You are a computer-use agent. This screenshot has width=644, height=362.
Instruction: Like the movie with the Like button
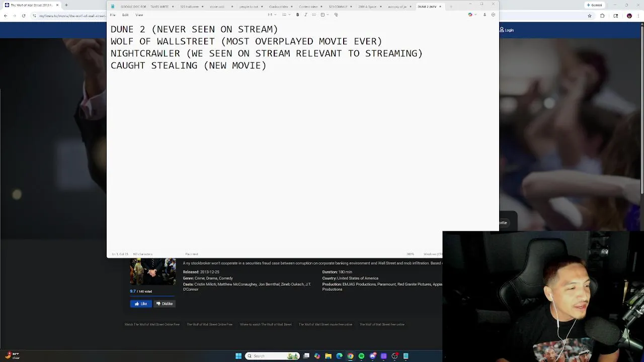pyautogui.click(x=140, y=304)
